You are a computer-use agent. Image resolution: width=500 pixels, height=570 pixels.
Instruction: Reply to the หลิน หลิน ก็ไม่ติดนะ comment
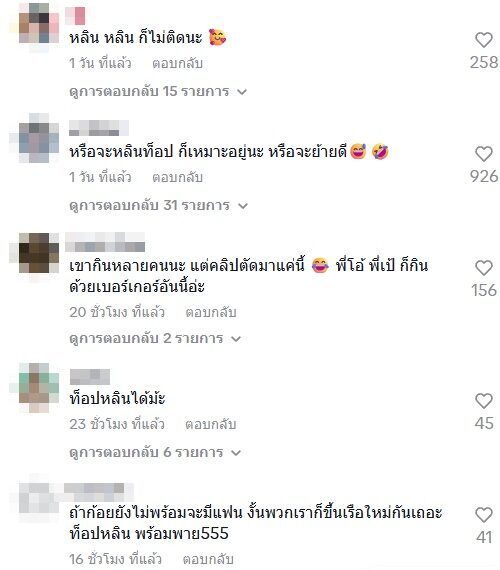[177, 63]
